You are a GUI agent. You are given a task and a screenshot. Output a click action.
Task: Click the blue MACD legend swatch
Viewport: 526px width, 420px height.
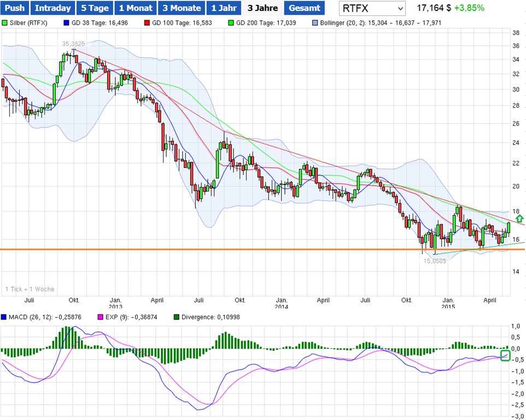4,317
